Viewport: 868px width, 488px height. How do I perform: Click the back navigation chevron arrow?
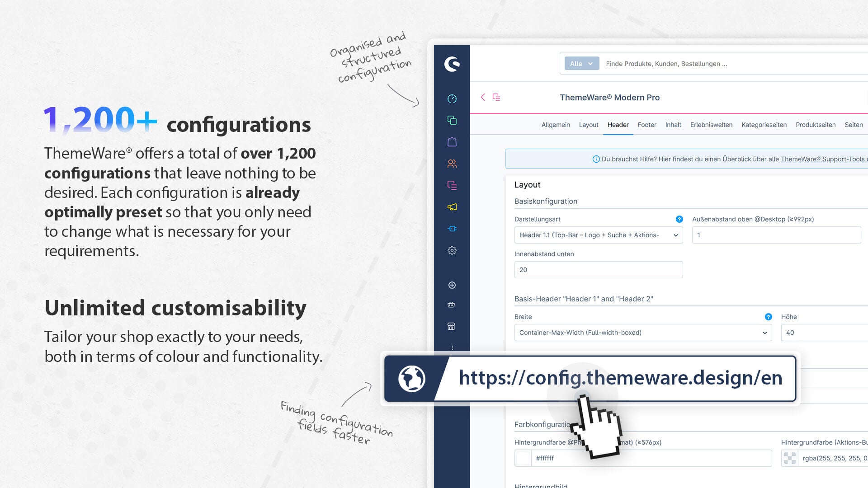pos(482,97)
